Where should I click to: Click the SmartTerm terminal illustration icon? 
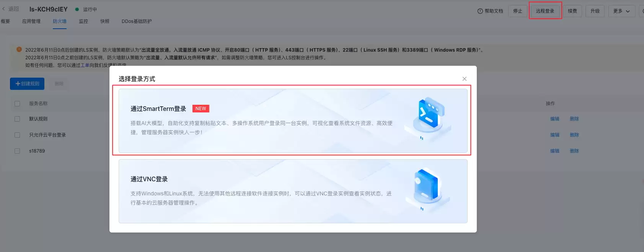(x=429, y=117)
